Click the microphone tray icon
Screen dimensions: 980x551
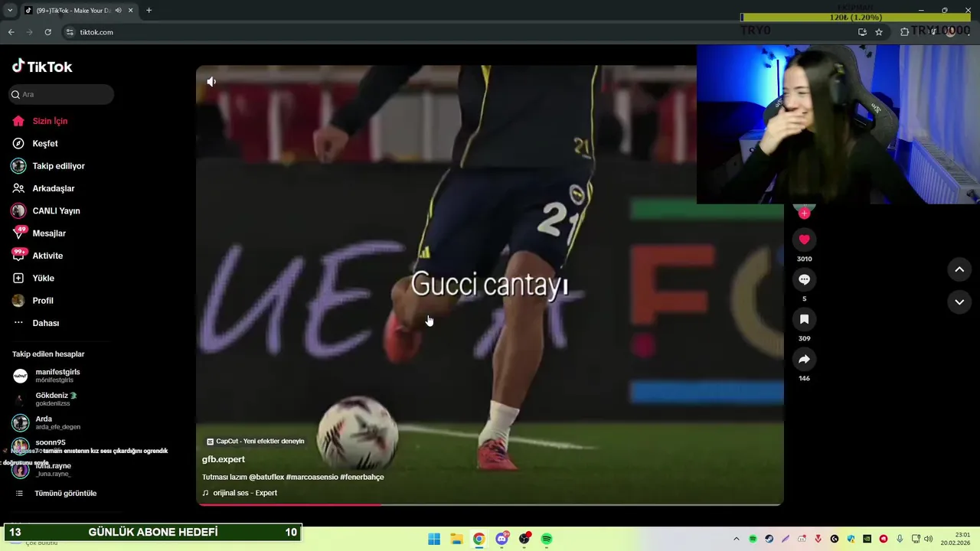(900, 539)
